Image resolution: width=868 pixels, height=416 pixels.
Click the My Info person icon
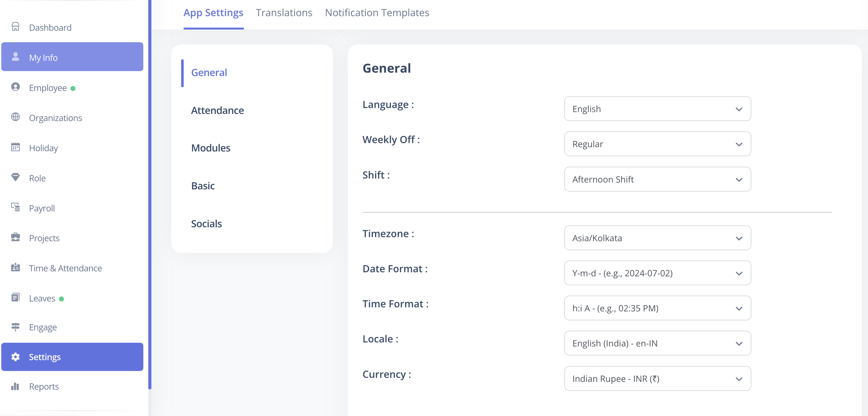(16, 57)
